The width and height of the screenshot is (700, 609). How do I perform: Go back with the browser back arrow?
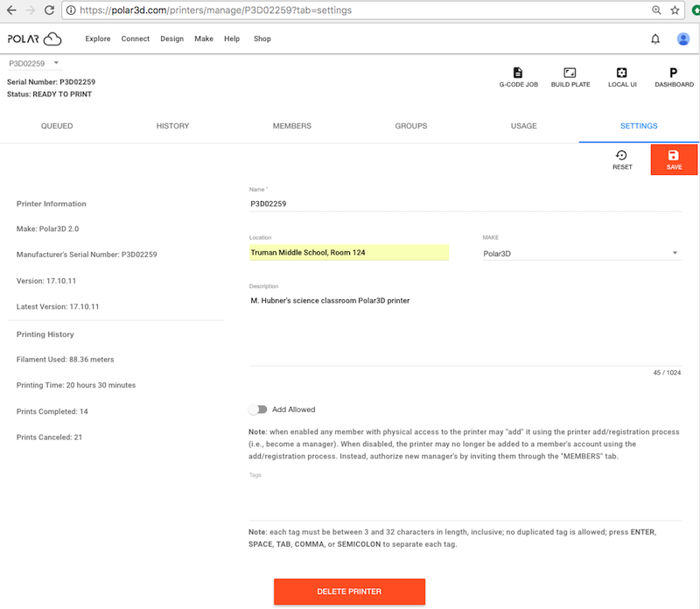11,10
